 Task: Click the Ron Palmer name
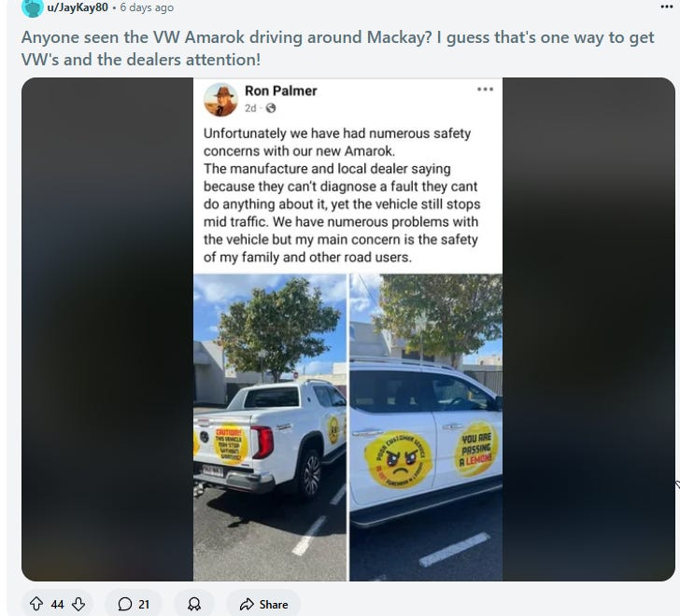[x=280, y=91]
